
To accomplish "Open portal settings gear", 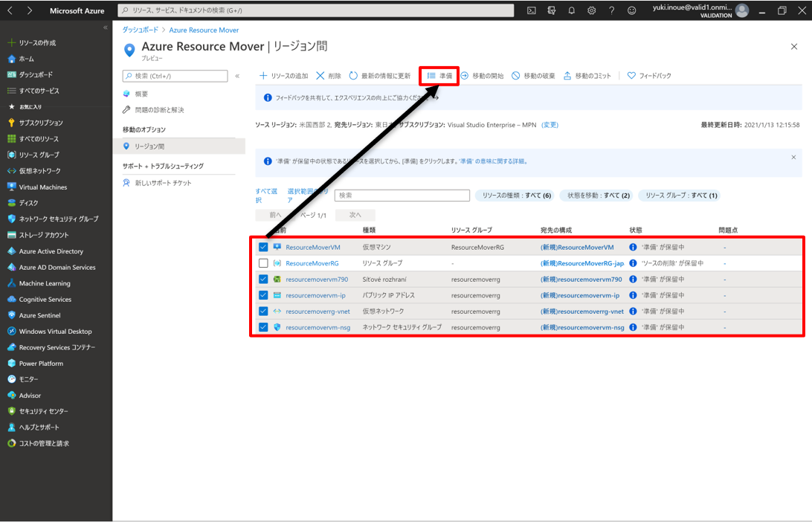I will 591,10.
